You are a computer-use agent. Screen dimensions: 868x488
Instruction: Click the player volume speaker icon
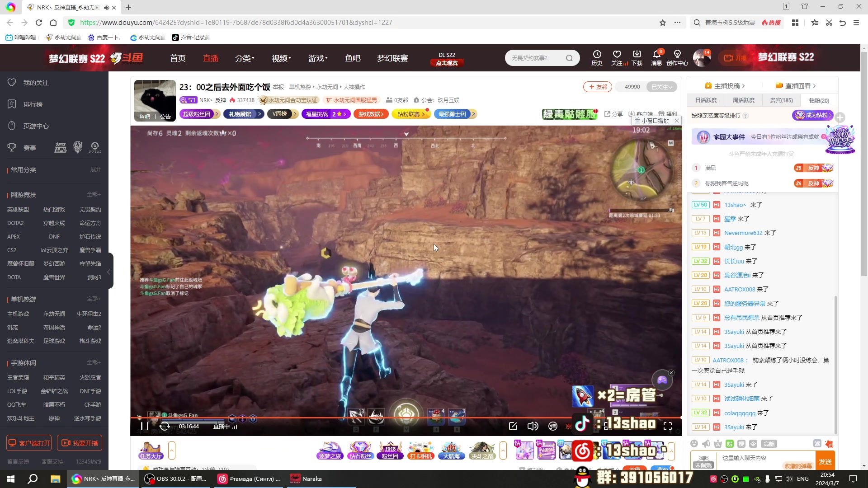click(x=533, y=426)
